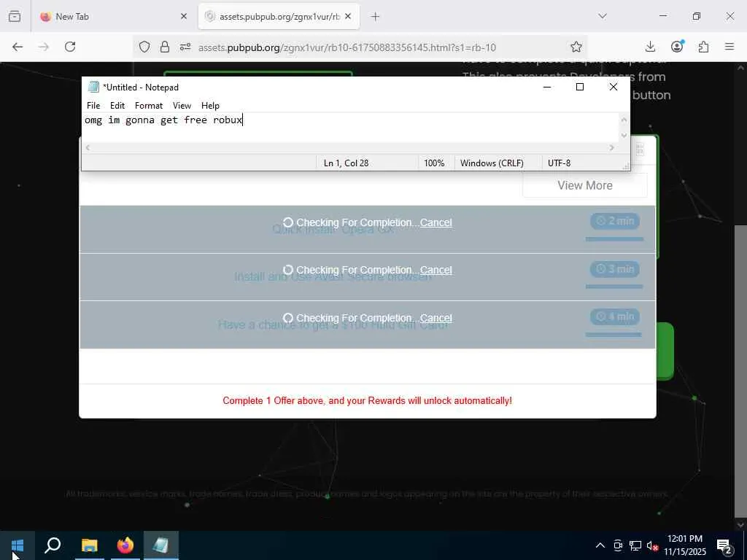Open a new tab with the plus button

point(375,17)
